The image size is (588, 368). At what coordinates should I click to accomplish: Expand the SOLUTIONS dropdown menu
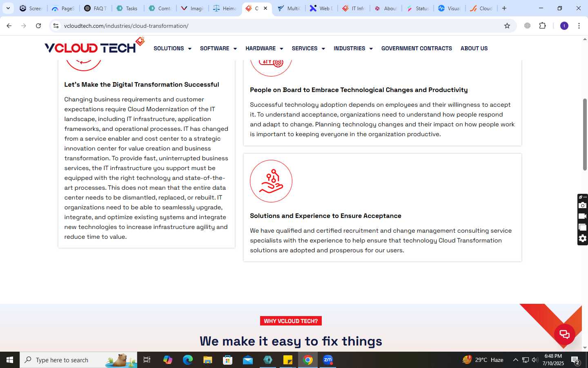pos(172,48)
